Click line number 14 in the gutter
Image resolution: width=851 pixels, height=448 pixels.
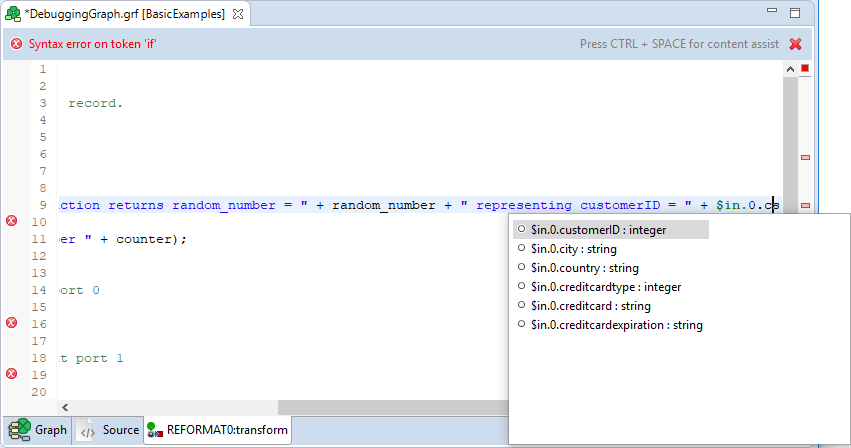(x=41, y=290)
